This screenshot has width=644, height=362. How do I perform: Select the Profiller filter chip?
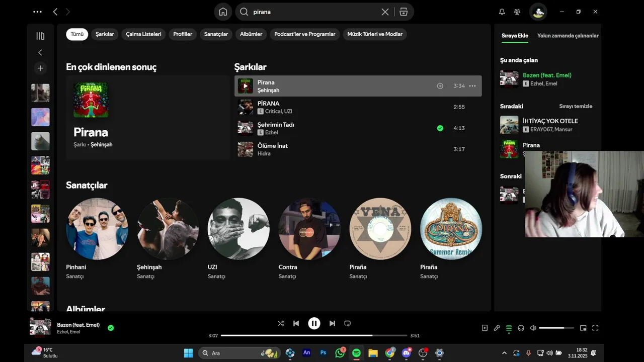(x=183, y=34)
